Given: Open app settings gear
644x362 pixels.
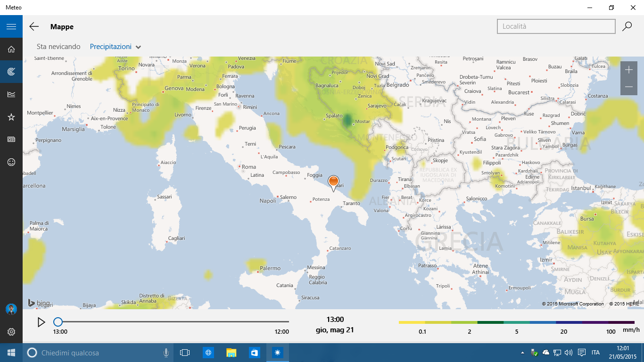Looking at the screenshot, I should (x=11, y=332).
